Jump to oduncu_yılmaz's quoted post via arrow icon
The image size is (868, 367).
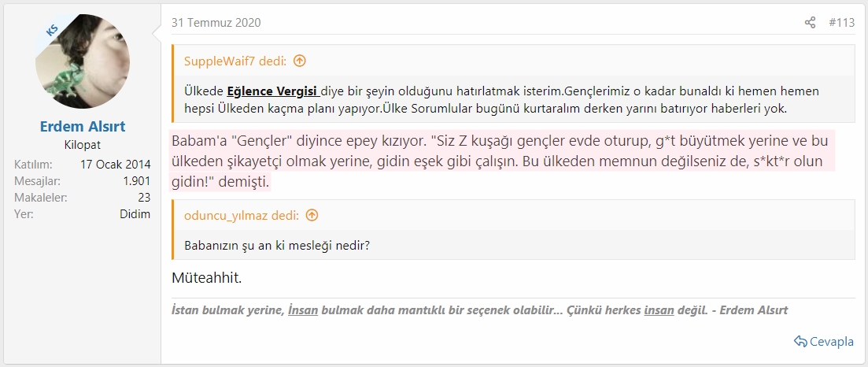click(312, 215)
